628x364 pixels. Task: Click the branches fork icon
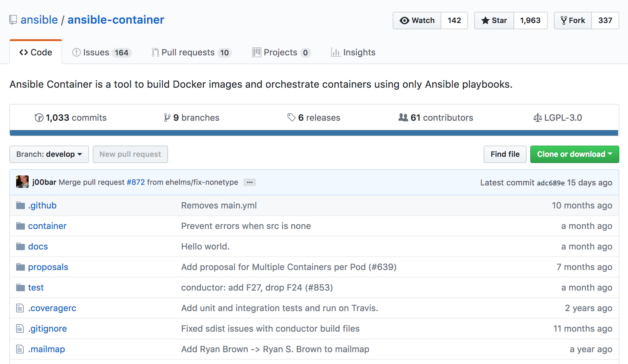[x=167, y=118]
